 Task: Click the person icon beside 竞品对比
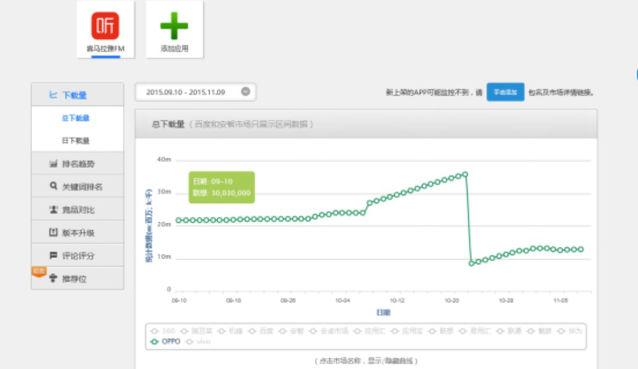53,209
